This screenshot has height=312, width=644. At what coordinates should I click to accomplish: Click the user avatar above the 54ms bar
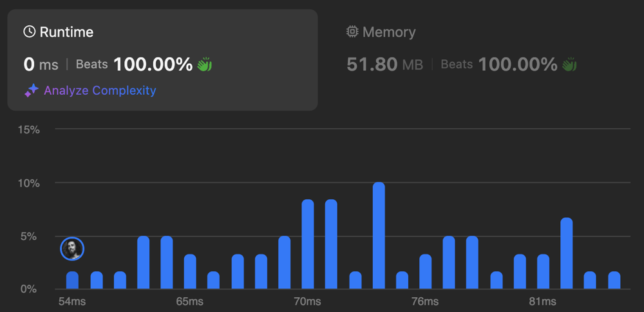point(72,249)
